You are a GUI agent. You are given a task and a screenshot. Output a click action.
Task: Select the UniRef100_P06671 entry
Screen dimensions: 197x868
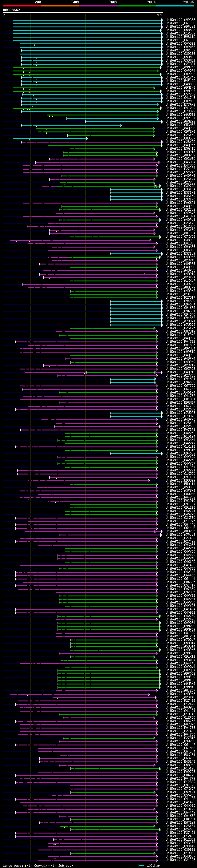click(180, 203)
